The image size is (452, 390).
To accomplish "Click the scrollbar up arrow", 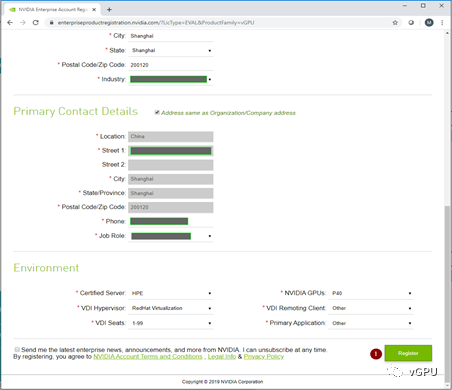I will (x=447, y=33).
